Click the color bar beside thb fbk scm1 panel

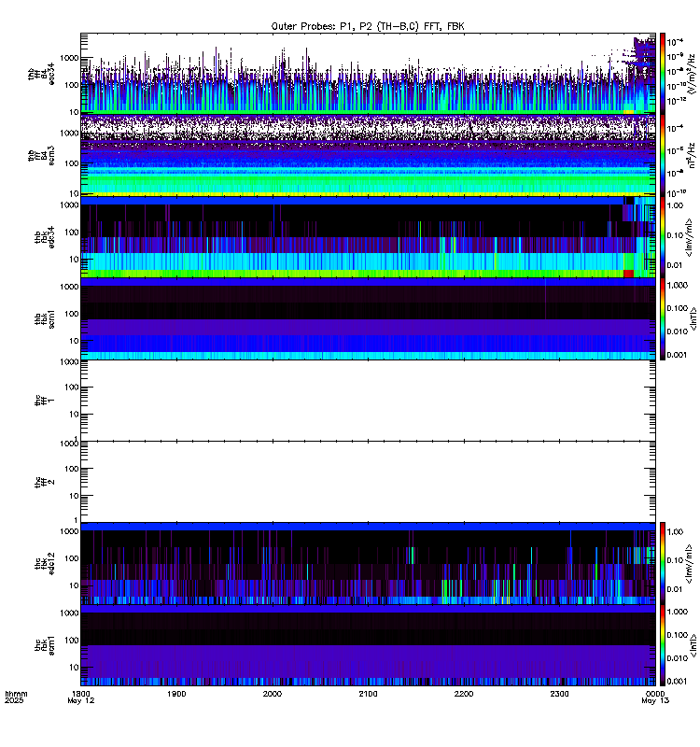click(x=662, y=318)
